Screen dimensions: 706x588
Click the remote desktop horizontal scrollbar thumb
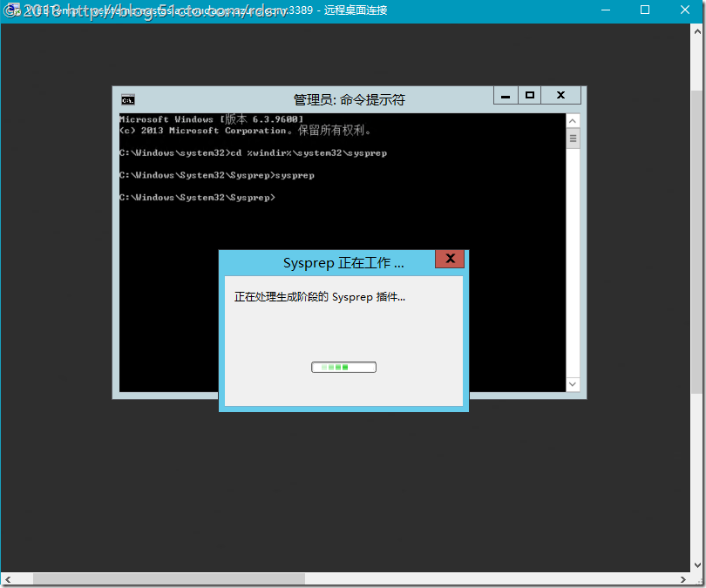(169, 579)
